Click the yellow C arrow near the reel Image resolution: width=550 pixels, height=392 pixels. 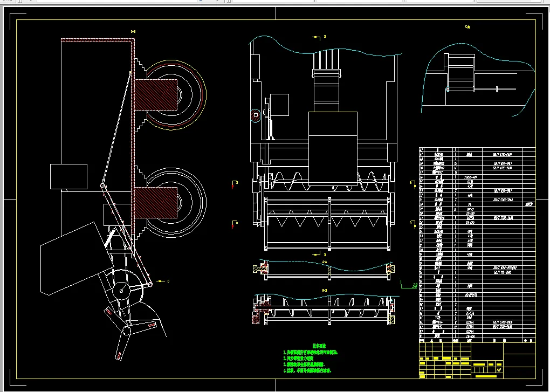click(163, 281)
